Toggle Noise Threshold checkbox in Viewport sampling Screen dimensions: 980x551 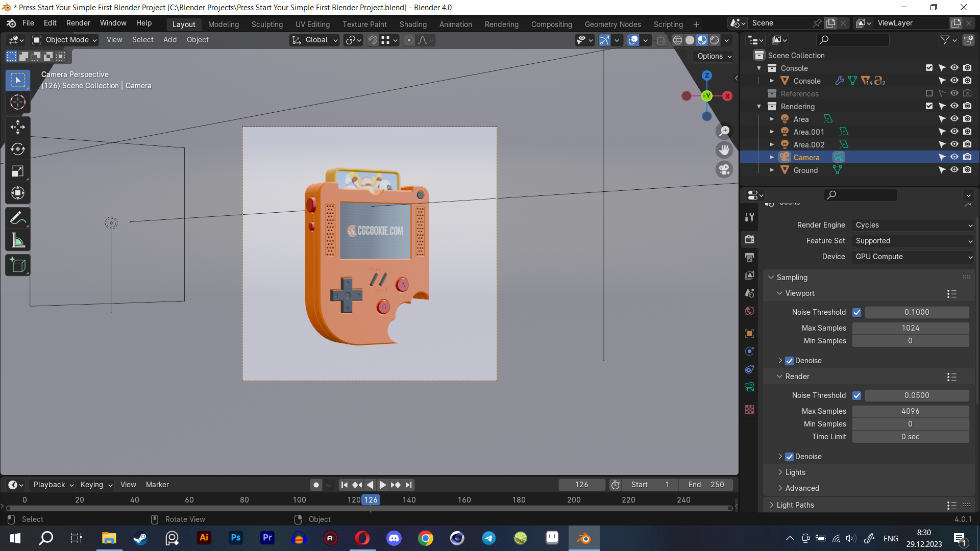point(857,312)
